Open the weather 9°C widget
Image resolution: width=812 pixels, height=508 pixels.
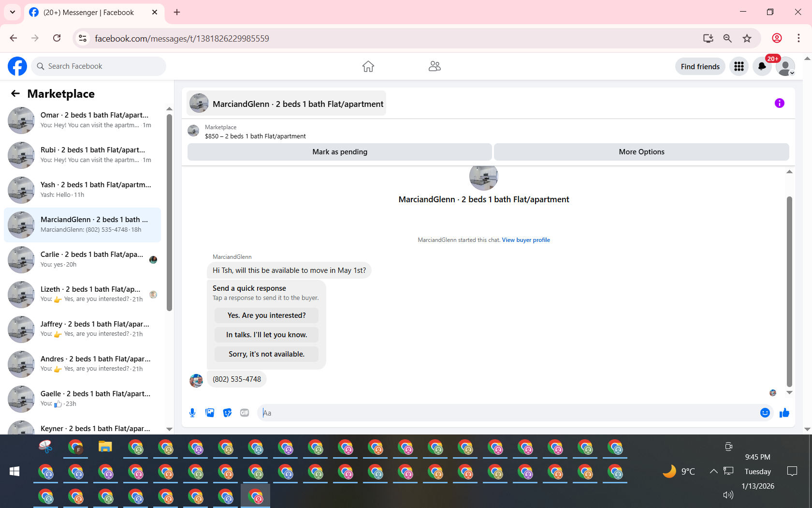pos(678,471)
